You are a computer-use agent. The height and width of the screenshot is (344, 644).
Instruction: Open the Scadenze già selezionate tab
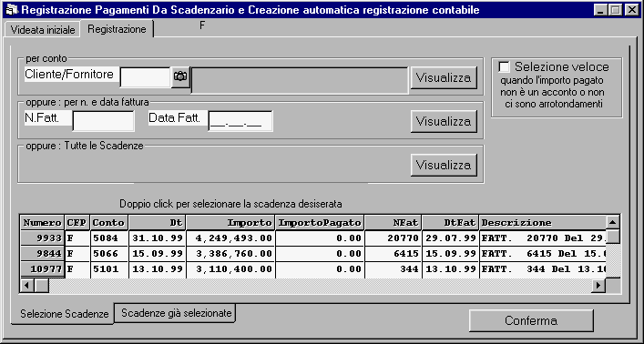pos(176,313)
